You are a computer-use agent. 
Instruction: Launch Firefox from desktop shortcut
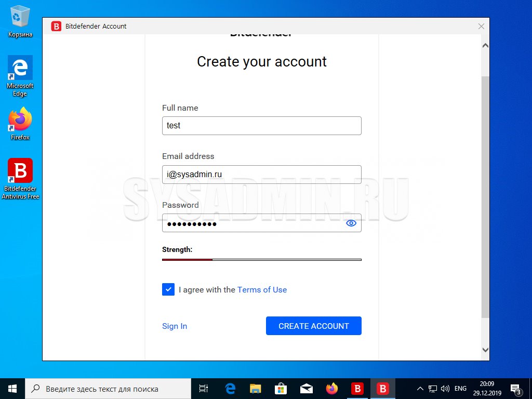click(20, 121)
